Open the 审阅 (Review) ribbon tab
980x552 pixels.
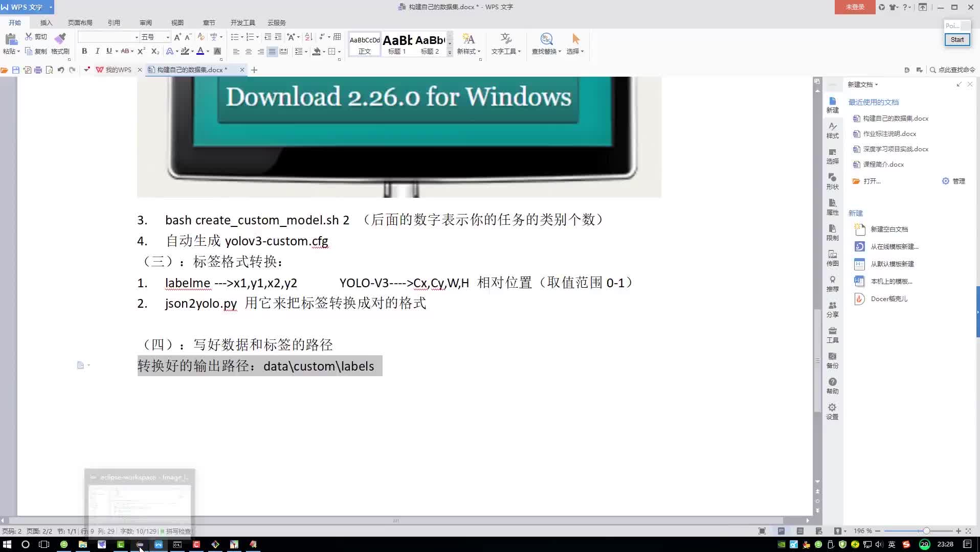click(x=145, y=22)
